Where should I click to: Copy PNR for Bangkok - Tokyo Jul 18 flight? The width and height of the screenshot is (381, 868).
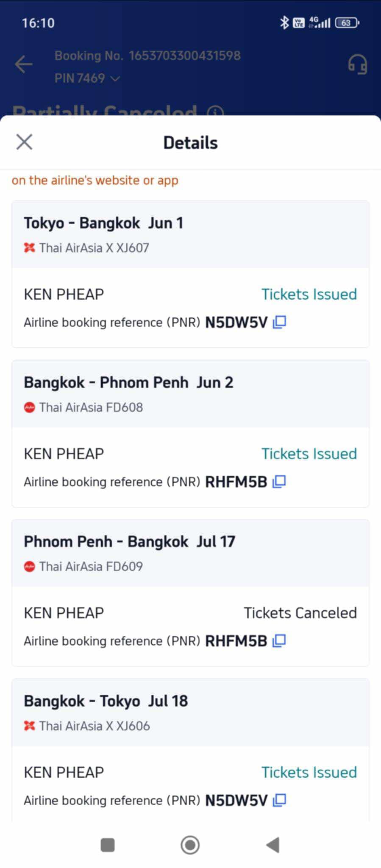coord(279,800)
